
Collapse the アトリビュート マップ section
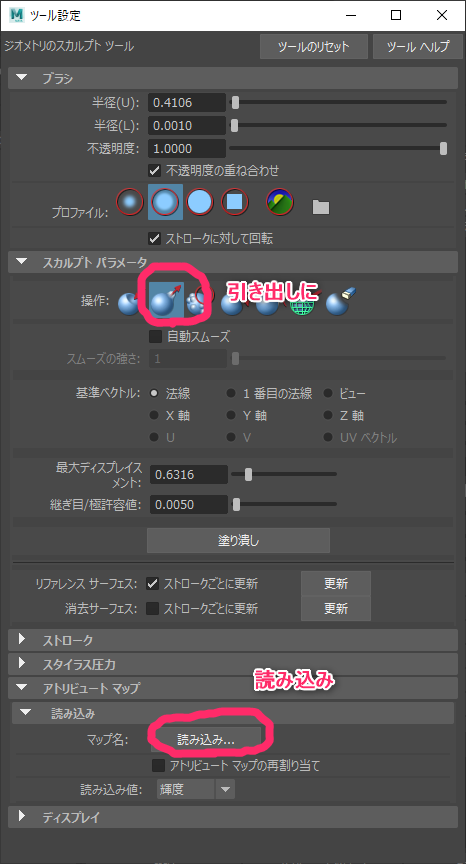coord(22,688)
